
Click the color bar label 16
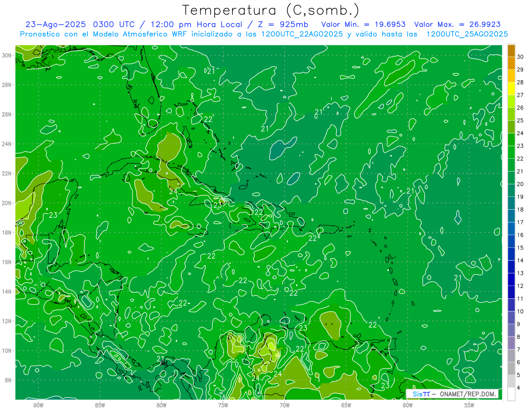520,235
